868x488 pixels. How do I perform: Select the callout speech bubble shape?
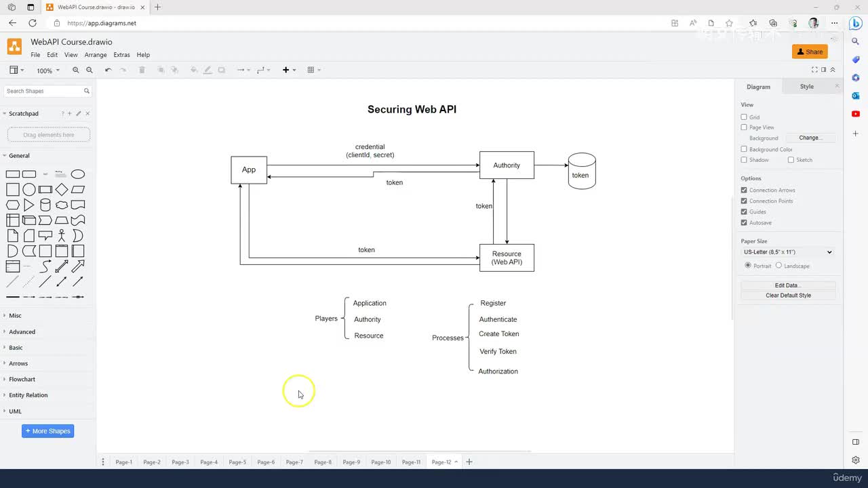point(45,235)
